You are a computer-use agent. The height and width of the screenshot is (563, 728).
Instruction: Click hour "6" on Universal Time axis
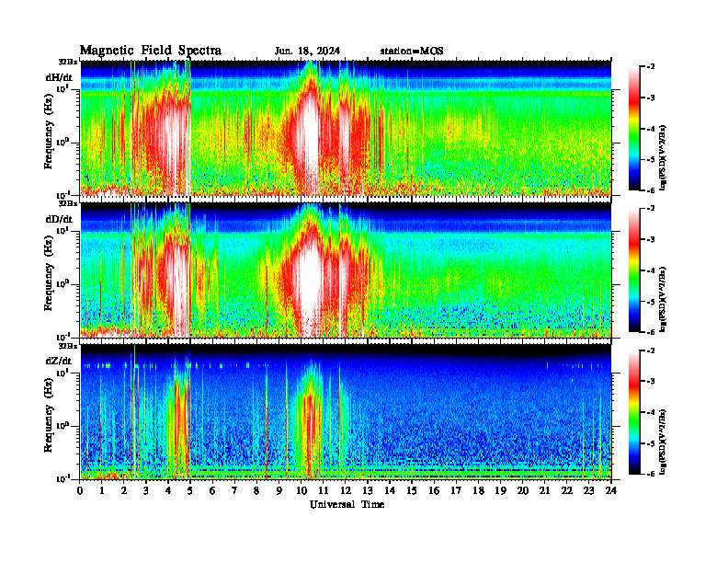pos(212,491)
